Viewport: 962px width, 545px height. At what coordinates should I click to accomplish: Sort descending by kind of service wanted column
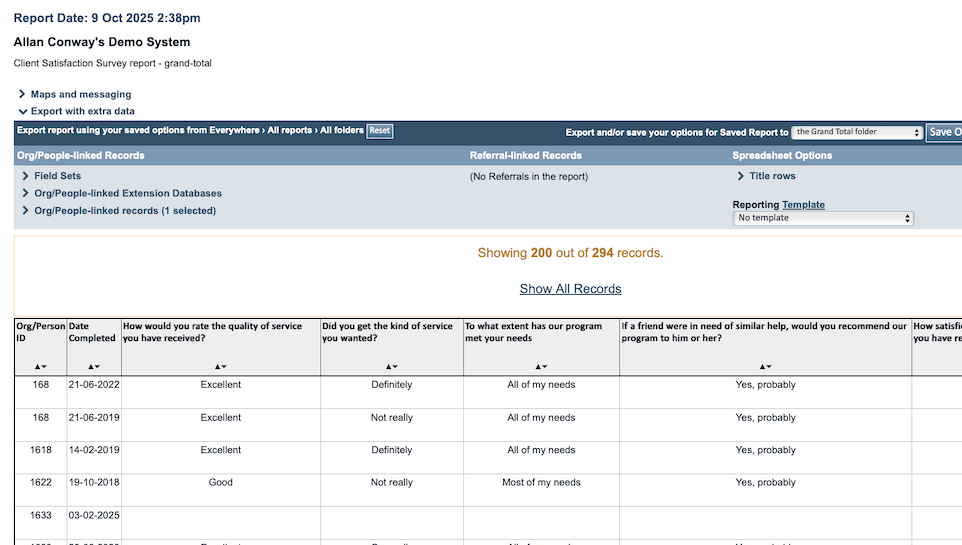point(396,367)
